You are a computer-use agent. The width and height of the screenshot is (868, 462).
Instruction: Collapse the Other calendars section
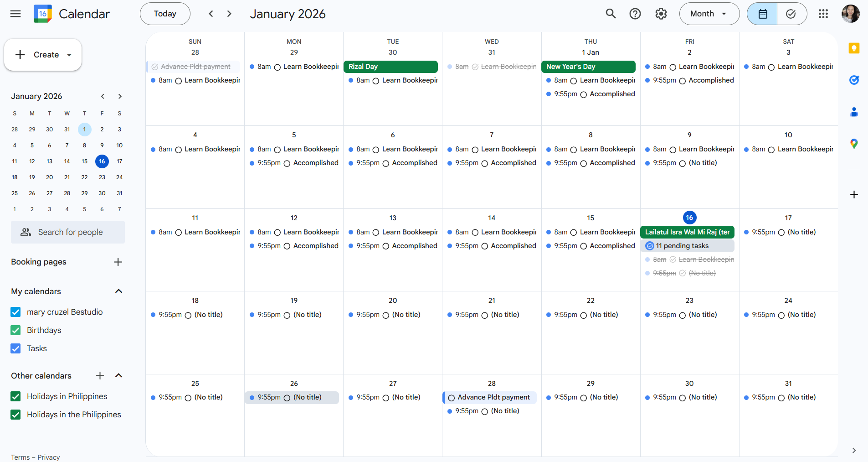coord(118,376)
